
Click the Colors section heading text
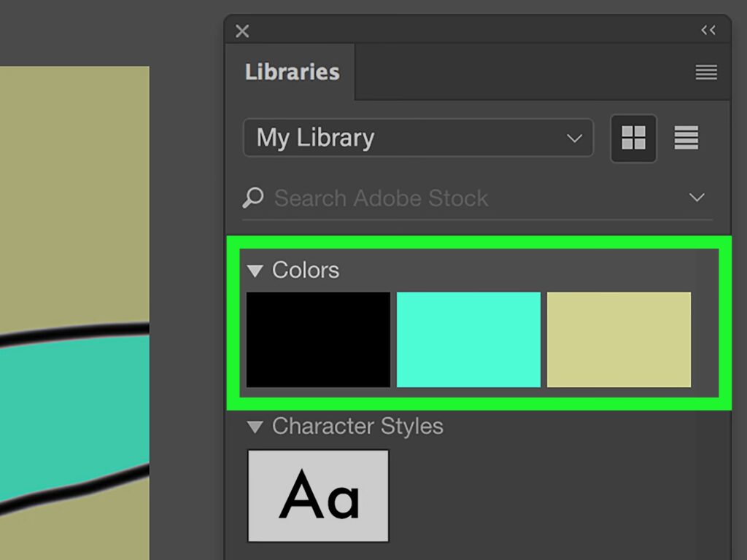click(305, 271)
